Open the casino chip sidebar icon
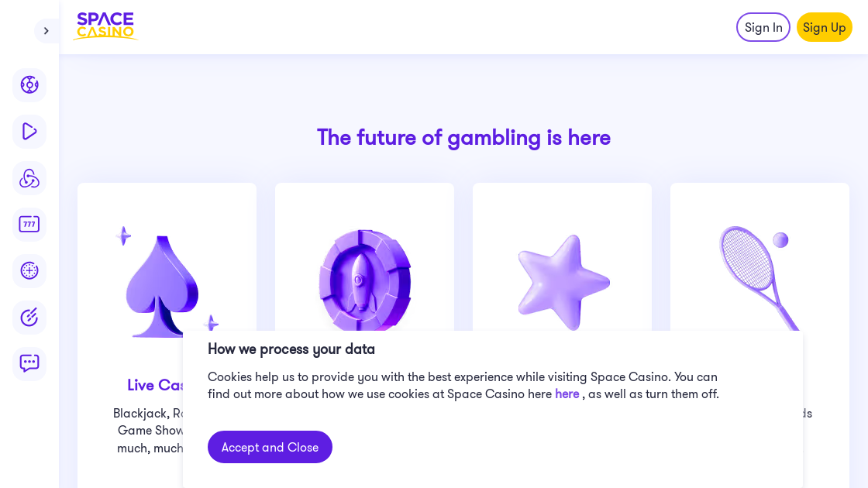This screenshot has height=488, width=868. [x=29, y=84]
